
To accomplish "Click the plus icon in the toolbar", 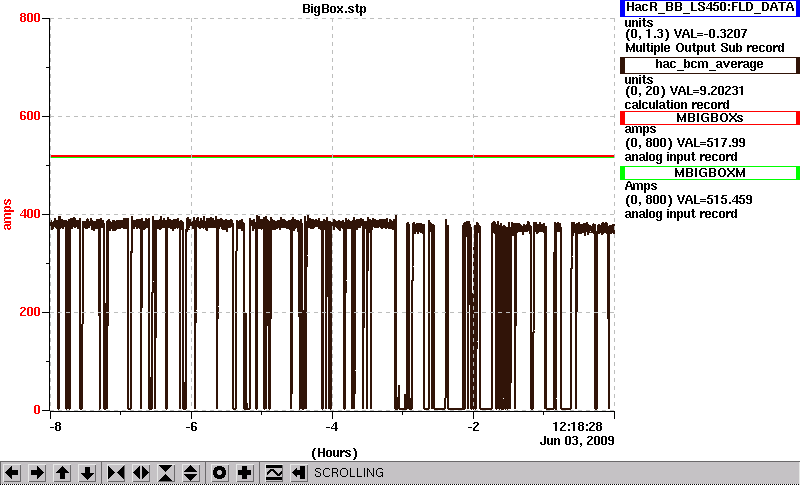I will (x=244, y=473).
